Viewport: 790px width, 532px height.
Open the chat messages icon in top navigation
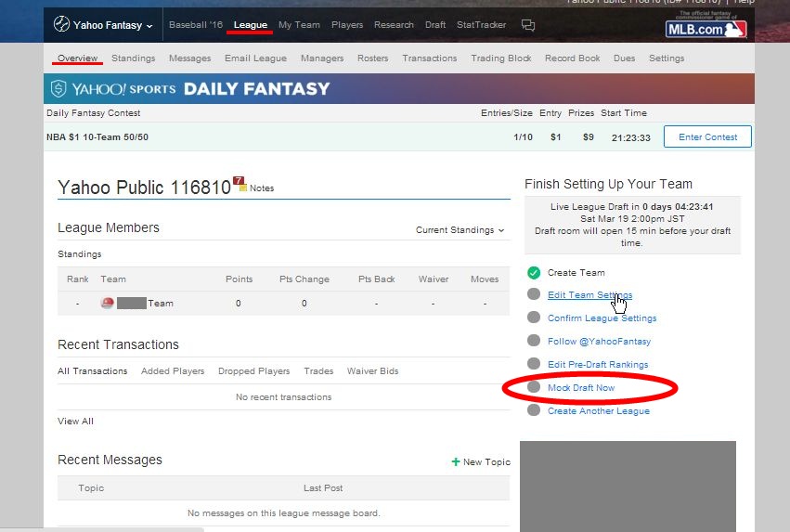(x=527, y=25)
